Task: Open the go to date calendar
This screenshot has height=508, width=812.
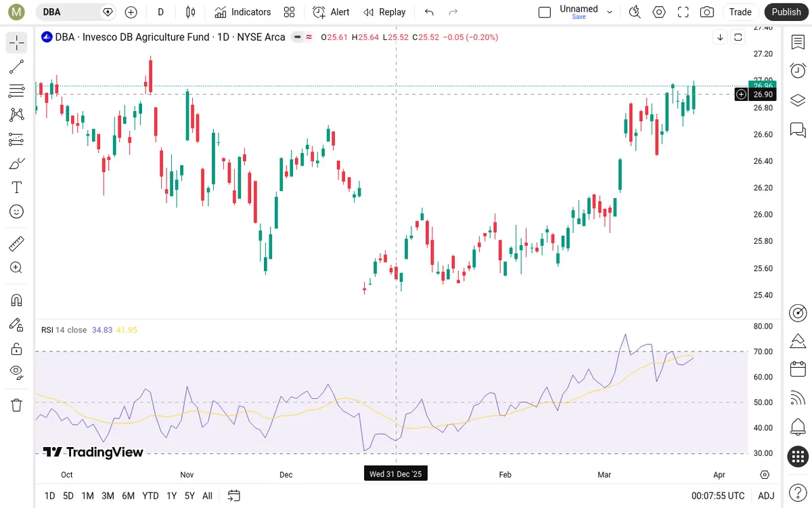Action: [x=234, y=496]
